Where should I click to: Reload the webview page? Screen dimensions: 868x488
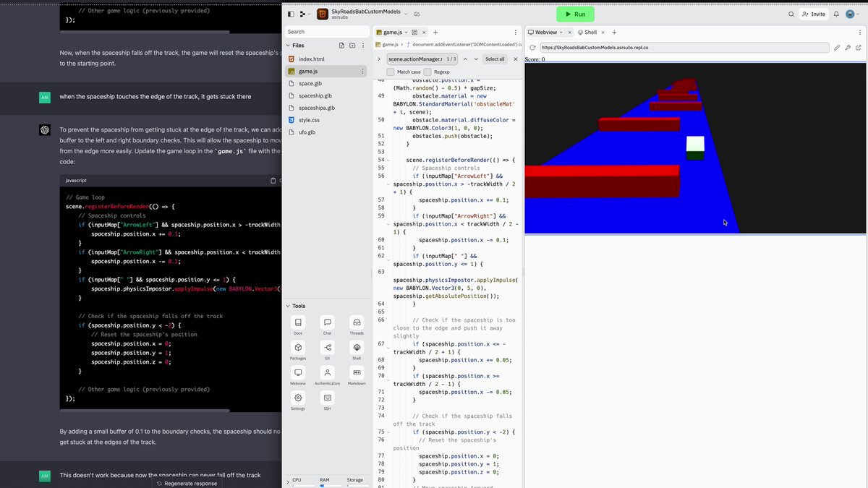532,48
